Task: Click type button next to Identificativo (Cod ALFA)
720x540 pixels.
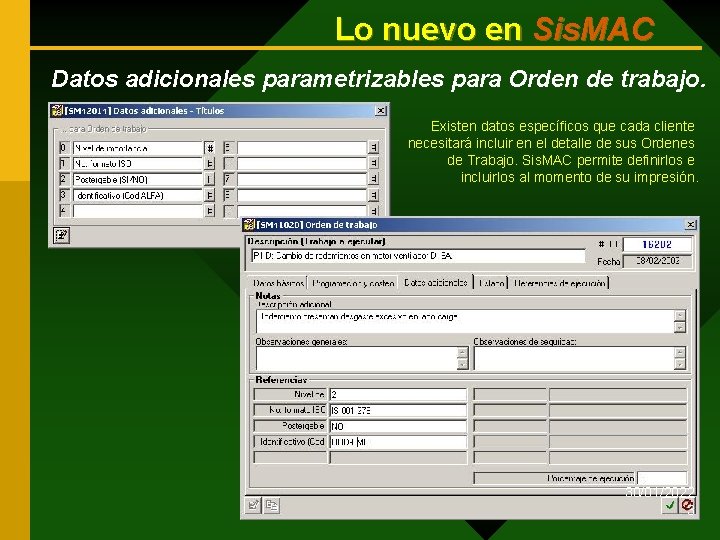Action: click(209, 195)
